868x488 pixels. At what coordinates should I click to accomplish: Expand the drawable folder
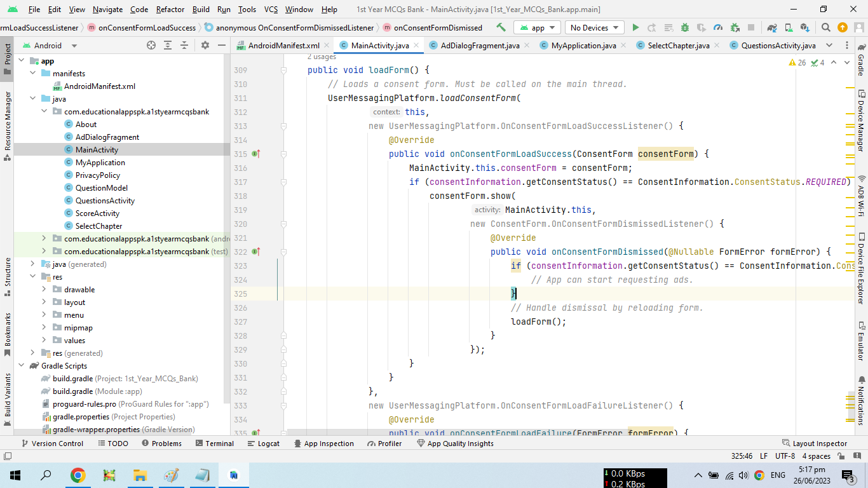44,290
